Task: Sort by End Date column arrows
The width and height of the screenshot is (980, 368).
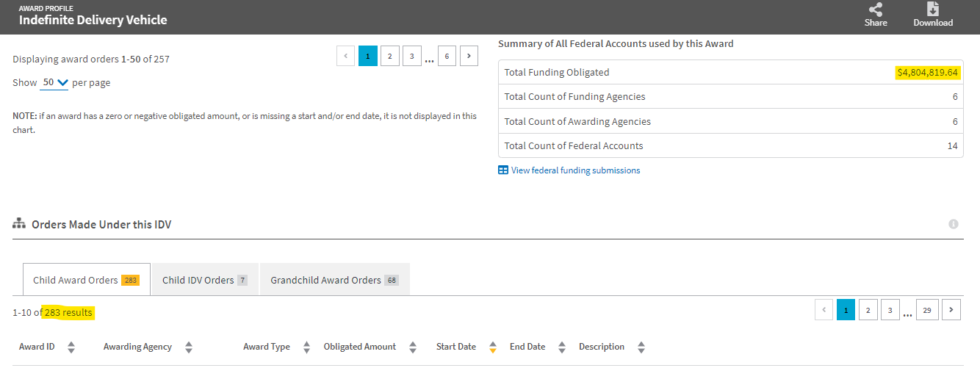Action: 562,347
